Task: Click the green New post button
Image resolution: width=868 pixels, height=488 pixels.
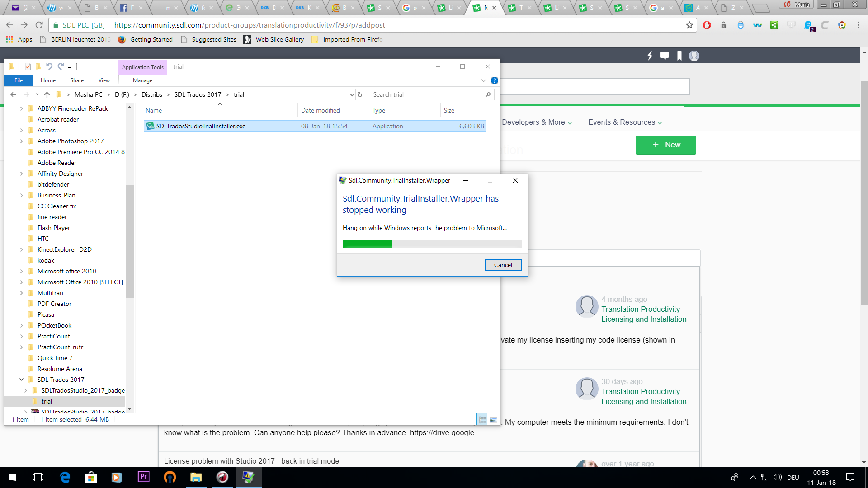Action: pos(665,145)
